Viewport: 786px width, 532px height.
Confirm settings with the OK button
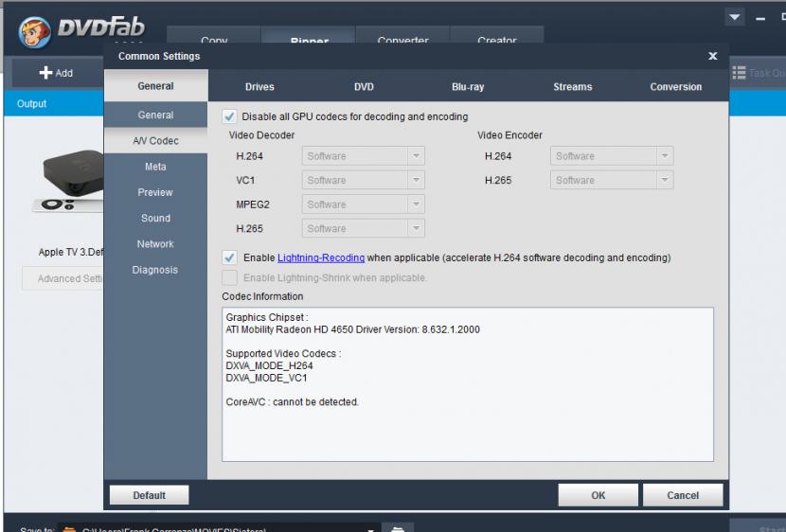pyautogui.click(x=598, y=495)
